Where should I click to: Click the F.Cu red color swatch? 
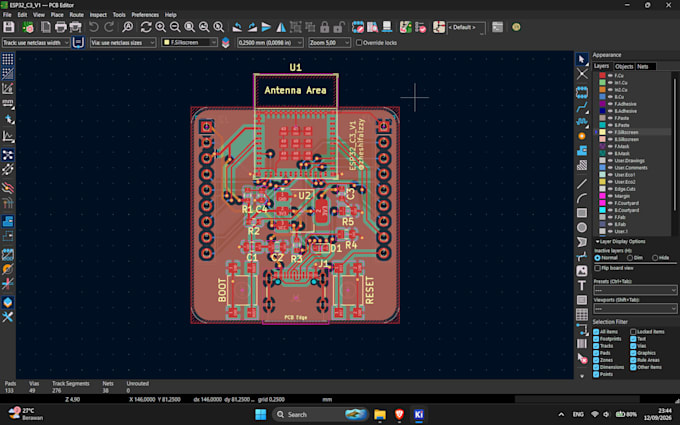pyautogui.click(x=602, y=75)
